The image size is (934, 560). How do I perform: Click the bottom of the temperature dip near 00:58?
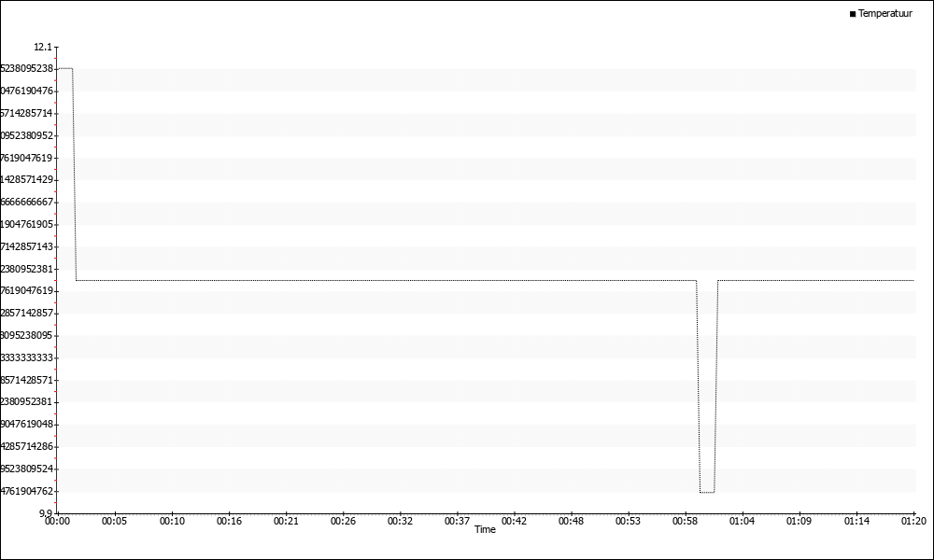tap(707, 492)
